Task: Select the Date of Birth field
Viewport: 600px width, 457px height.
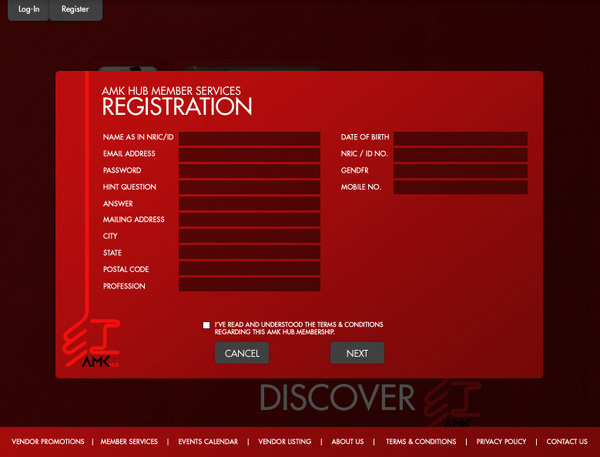Action: (460, 139)
